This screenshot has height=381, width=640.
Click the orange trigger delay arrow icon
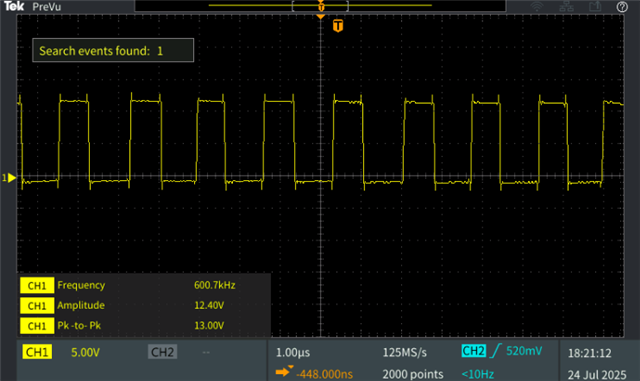(x=284, y=371)
